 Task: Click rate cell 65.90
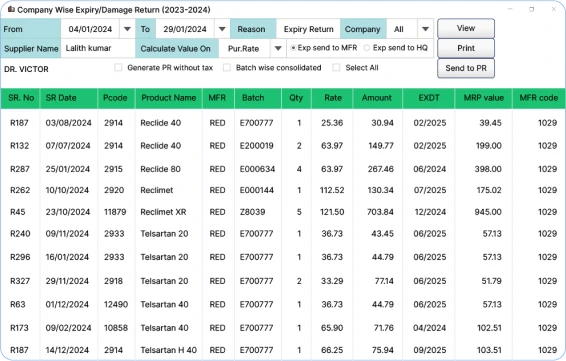pos(332,328)
